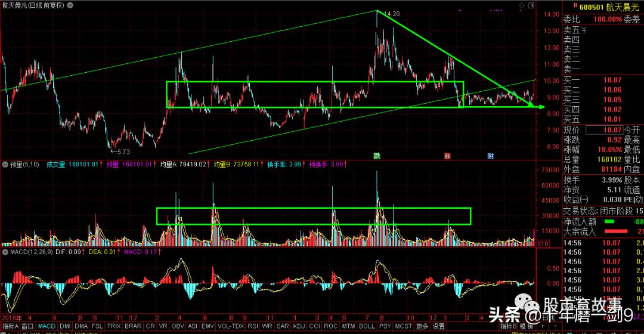This screenshot has width=644, height=334.
Task: Click the 卖五 ask row label
Action: 572,30
